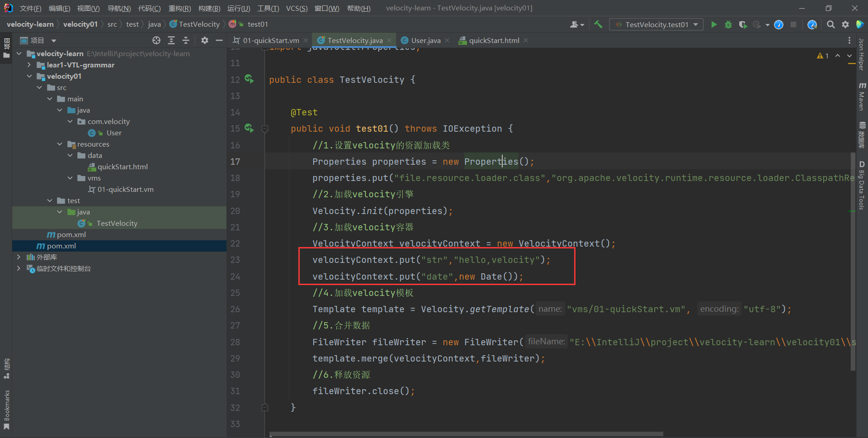Expand all in project panel
The width and height of the screenshot is (868, 438).
pyautogui.click(x=171, y=40)
